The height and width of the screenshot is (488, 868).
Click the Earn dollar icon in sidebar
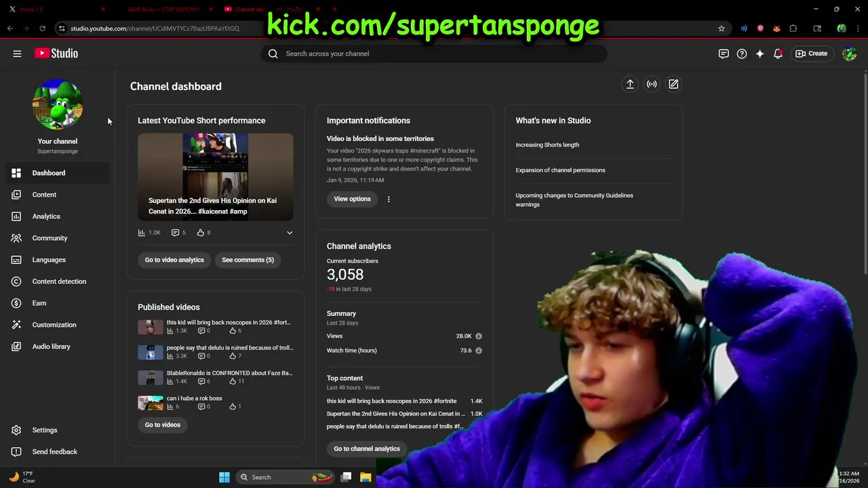pyautogui.click(x=16, y=303)
